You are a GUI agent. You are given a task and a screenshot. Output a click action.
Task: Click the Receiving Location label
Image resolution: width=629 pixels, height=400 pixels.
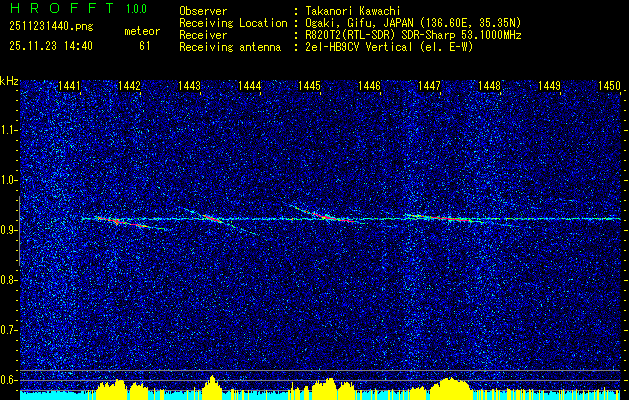coord(233,23)
